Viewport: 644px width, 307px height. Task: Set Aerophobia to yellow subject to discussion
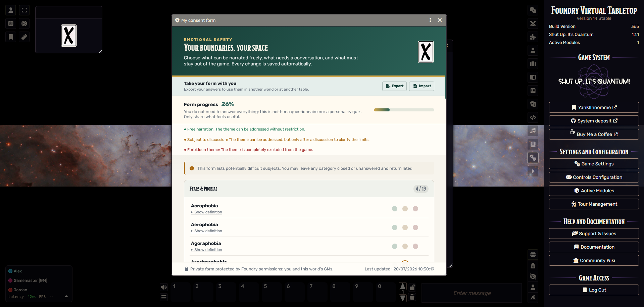405,227
